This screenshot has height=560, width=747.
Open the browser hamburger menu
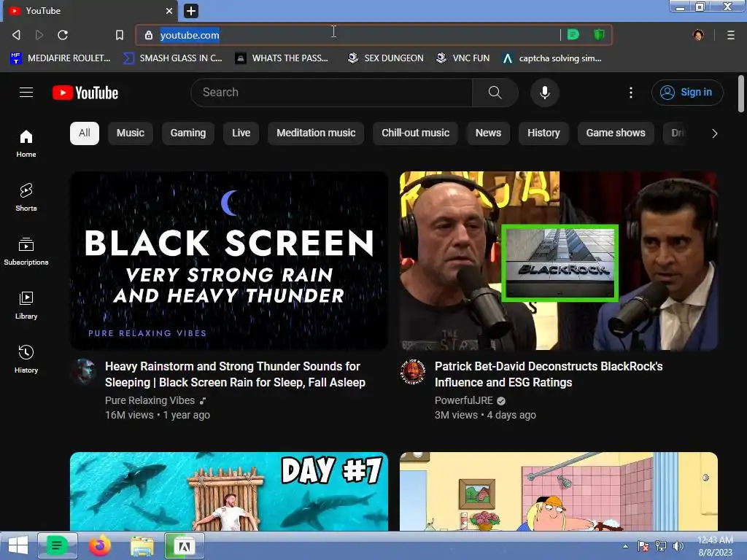coord(730,35)
